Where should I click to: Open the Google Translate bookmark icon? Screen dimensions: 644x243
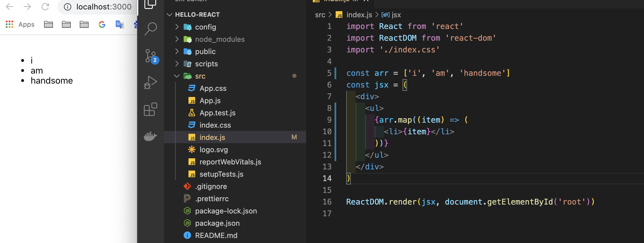point(120,25)
